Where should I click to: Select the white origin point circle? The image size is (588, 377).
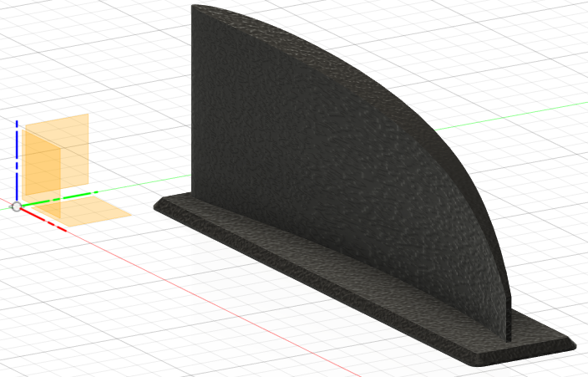click(x=17, y=206)
